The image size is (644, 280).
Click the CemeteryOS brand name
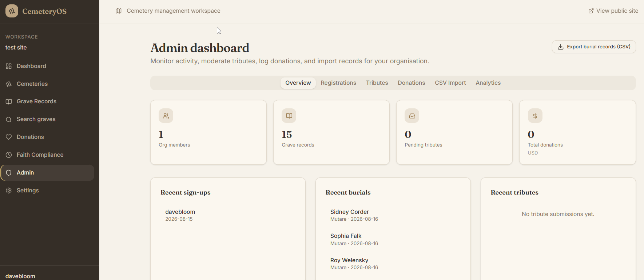(44, 11)
